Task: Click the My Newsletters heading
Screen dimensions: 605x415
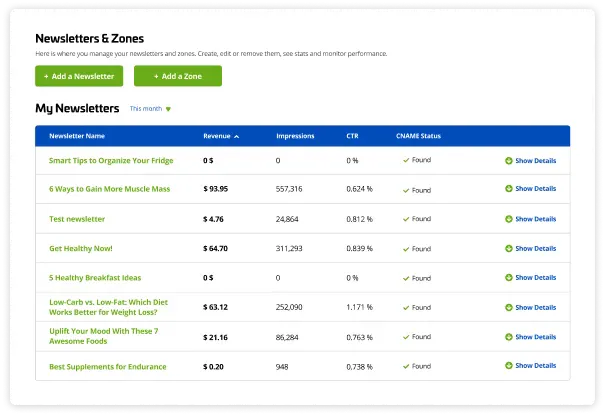Action: click(77, 108)
